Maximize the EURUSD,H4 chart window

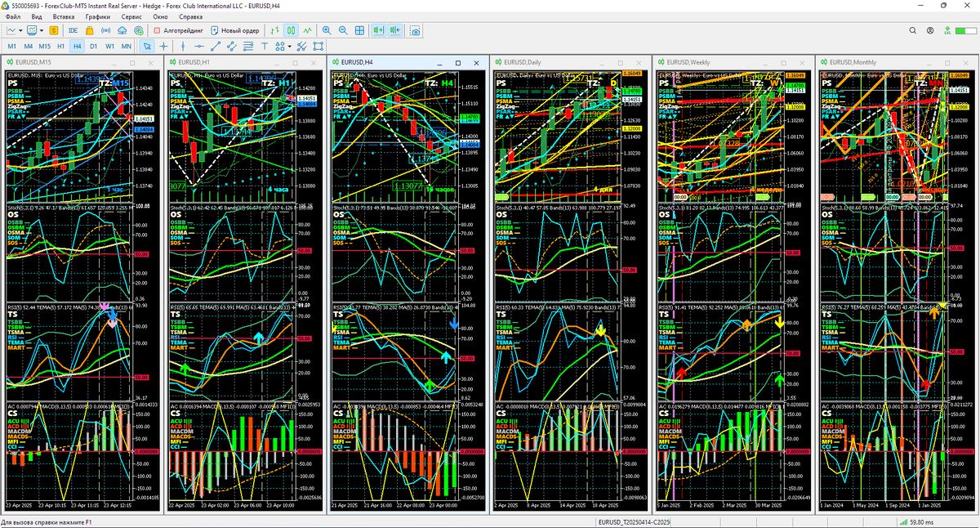point(457,62)
